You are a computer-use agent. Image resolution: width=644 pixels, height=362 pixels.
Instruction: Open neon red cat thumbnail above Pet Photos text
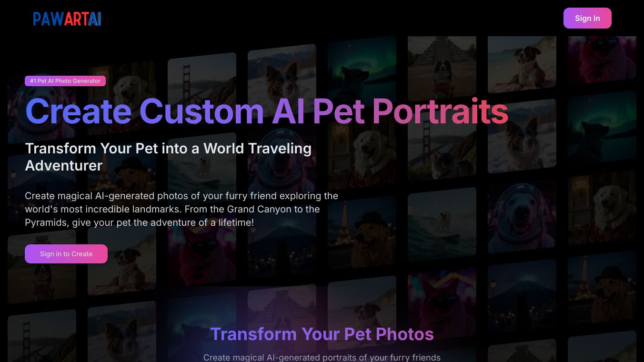pyautogui.click(x=442, y=302)
